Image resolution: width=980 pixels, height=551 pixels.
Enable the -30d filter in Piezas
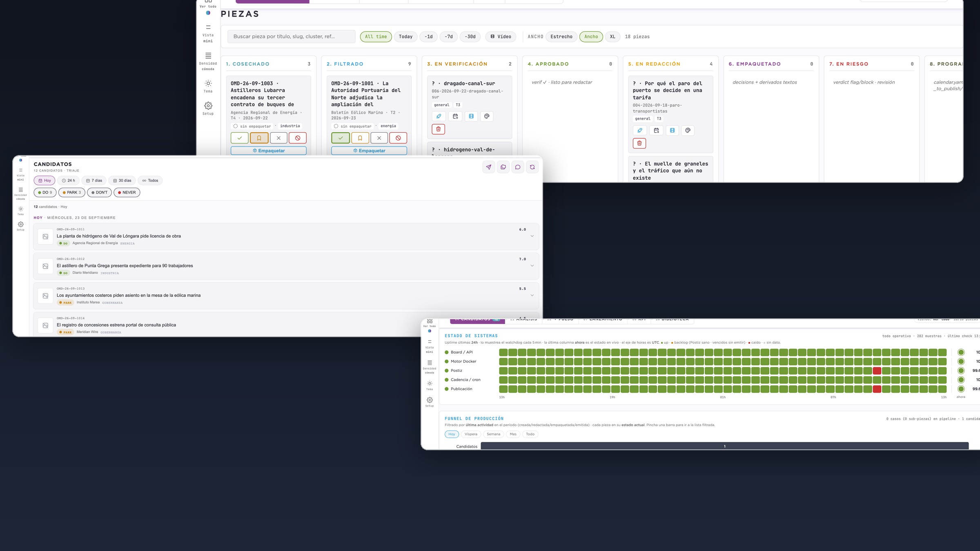[x=470, y=37]
